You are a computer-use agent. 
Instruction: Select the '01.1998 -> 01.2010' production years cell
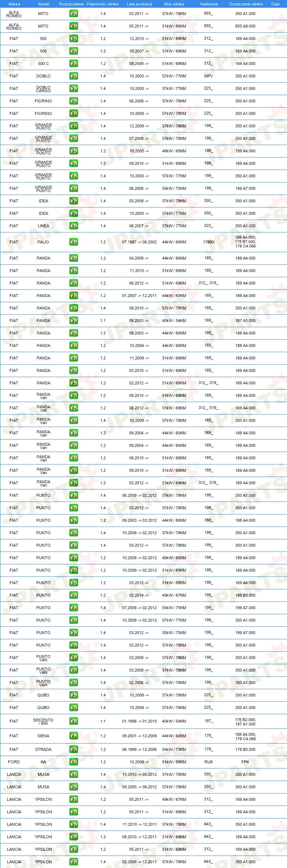139,721
